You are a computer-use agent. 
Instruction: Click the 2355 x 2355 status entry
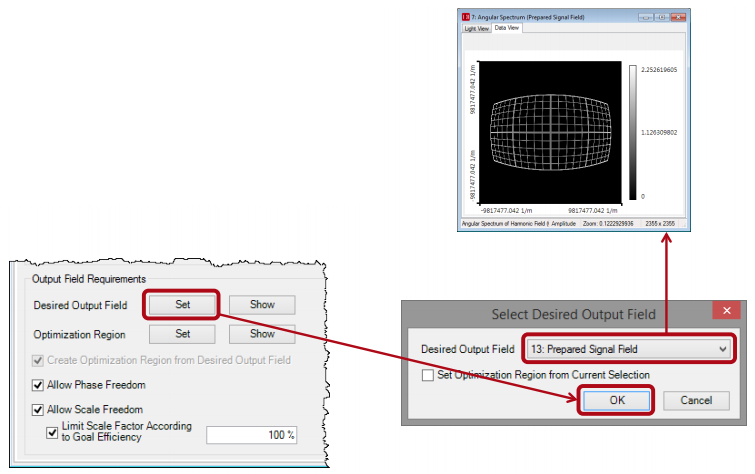pos(660,224)
